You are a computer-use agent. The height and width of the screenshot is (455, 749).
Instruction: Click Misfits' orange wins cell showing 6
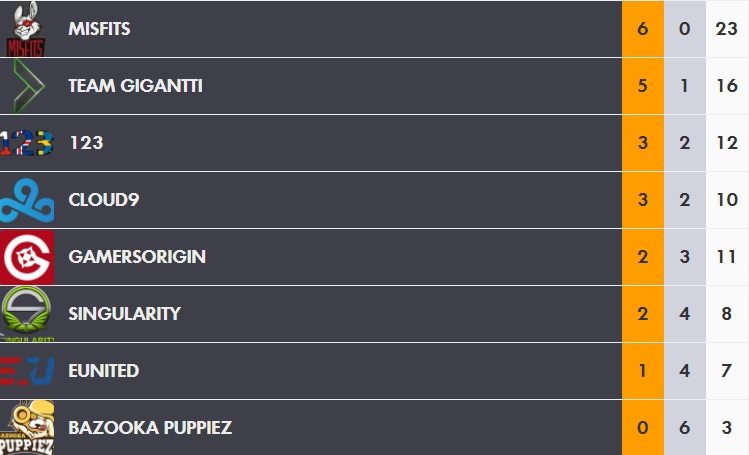(x=642, y=29)
